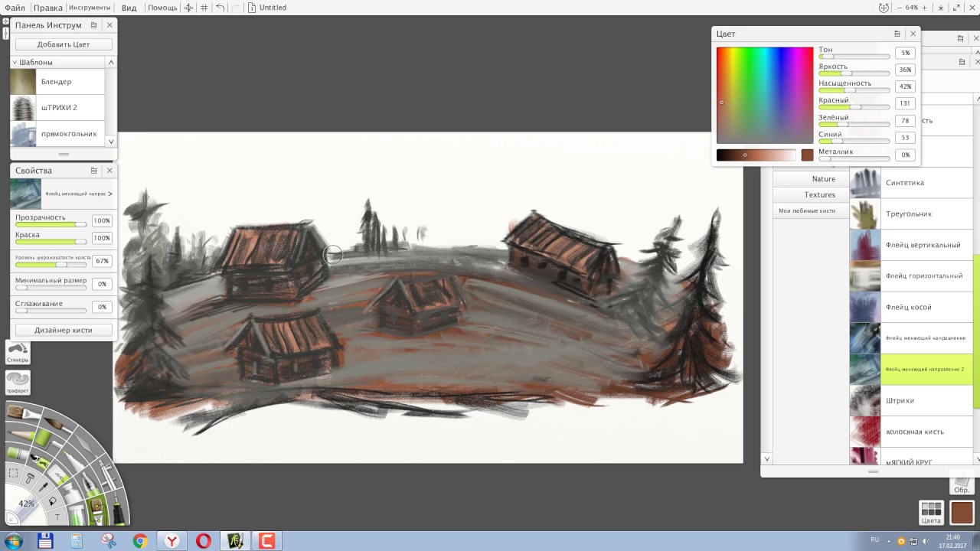This screenshot has width=980, height=551.
Task: Open the Свойства panel menu icon
Action: point(93,171)
